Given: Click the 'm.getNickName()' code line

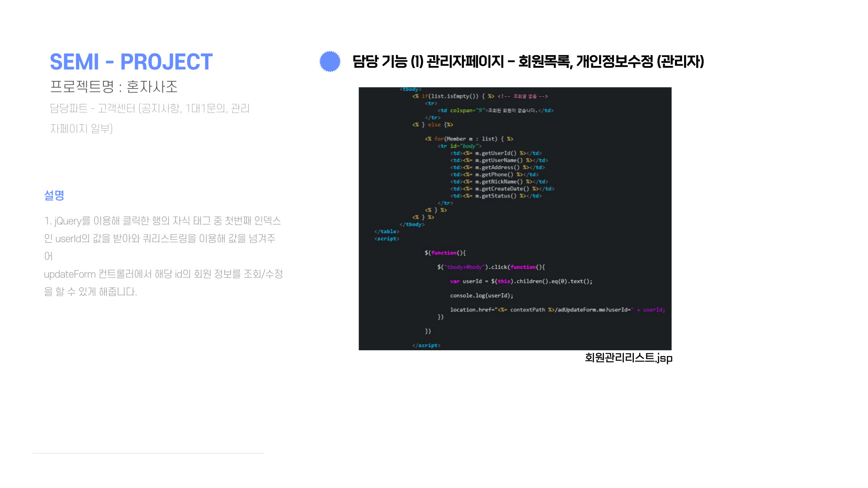Looking at the screenshot, I should 499,182.
